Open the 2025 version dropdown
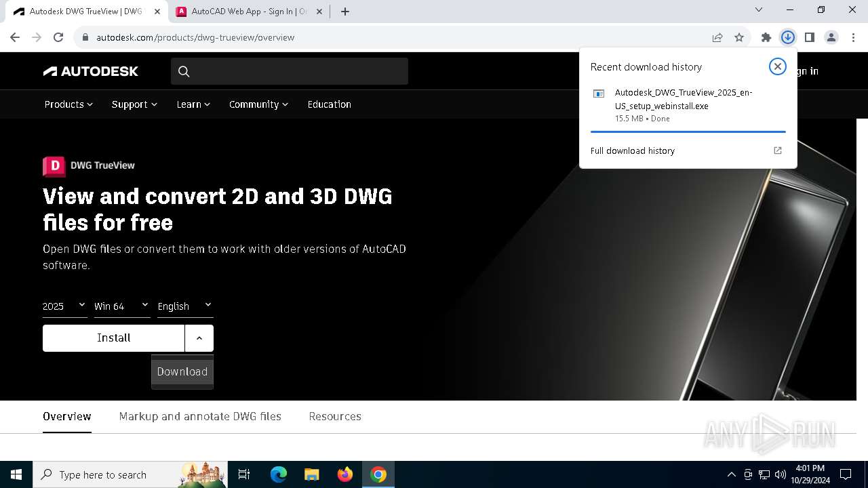Image resolution: width=868 pixels, height=488 pixels. point(64,306)
